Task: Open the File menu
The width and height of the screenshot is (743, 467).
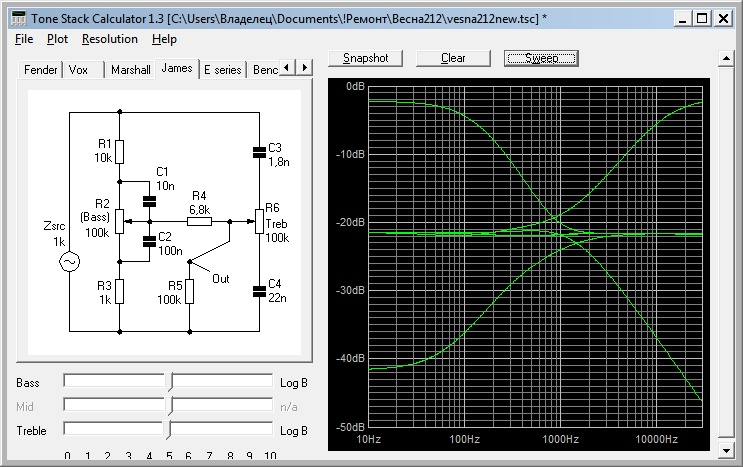Action: 25,39
